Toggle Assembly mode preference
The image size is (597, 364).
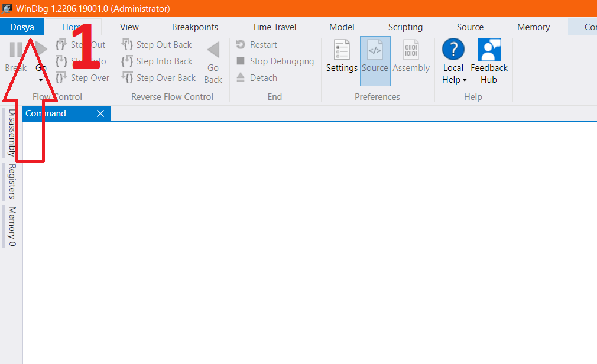[411, 56]
